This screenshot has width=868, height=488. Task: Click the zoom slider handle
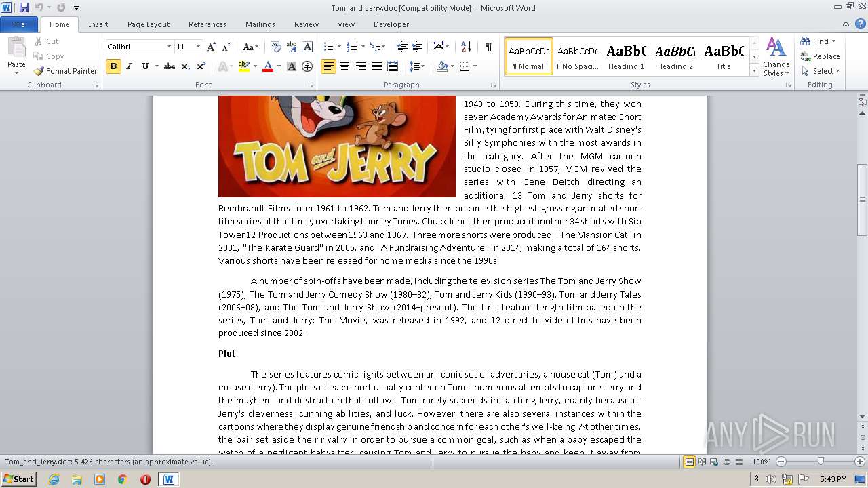click(821, 462)
